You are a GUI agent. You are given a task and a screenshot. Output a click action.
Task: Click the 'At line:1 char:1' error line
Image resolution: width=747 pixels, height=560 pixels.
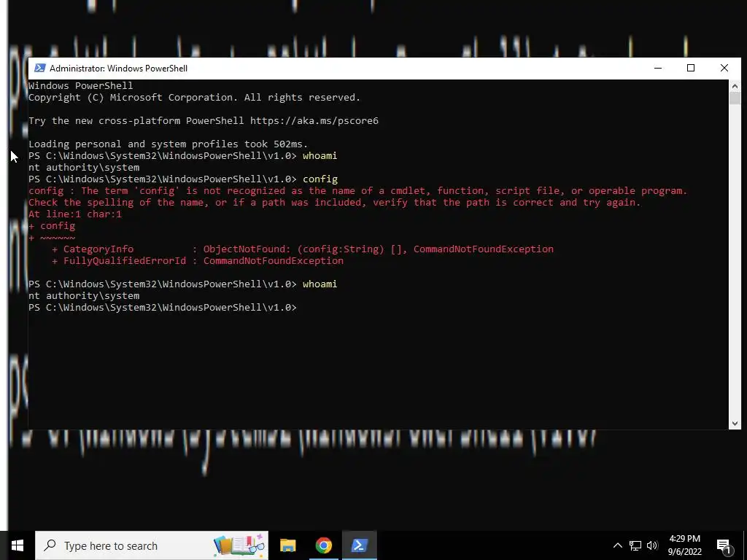tap(75, 214)
